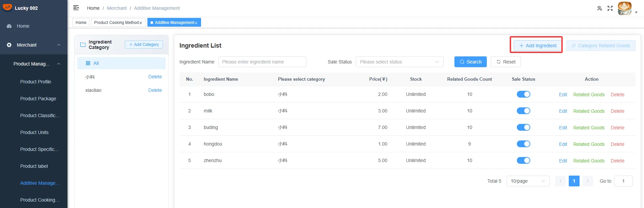Image resolution: width=644 pixels, height=208 pixels.
Task: Click the search magnifier icon in Search button
Action: [462, 62]
